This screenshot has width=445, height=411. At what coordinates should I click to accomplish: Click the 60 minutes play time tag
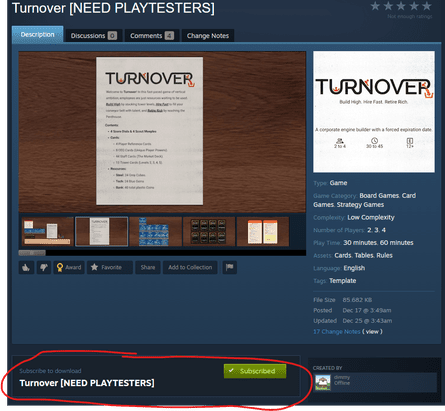(x=397, y=243)
